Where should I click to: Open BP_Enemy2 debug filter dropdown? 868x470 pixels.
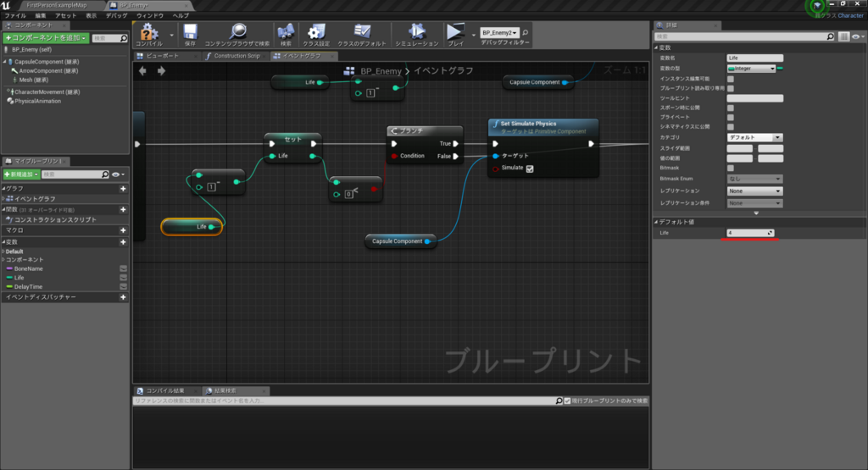point(499,33)
